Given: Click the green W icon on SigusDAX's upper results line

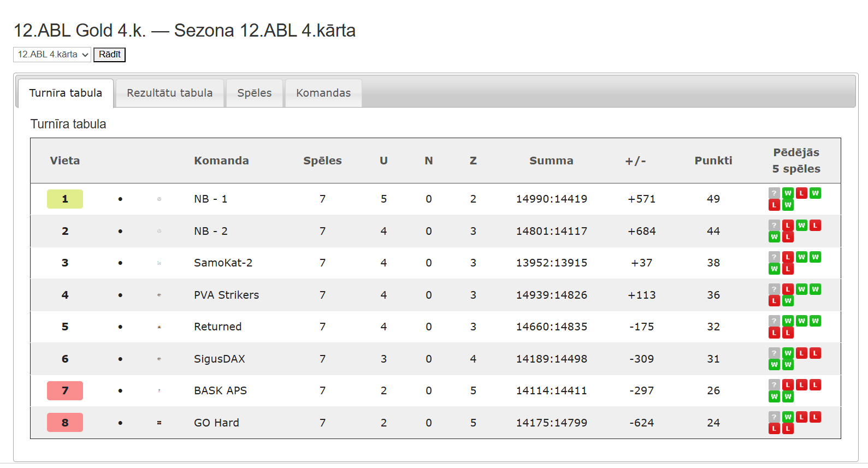Looking at the screenshot, I should coord(788,353).
